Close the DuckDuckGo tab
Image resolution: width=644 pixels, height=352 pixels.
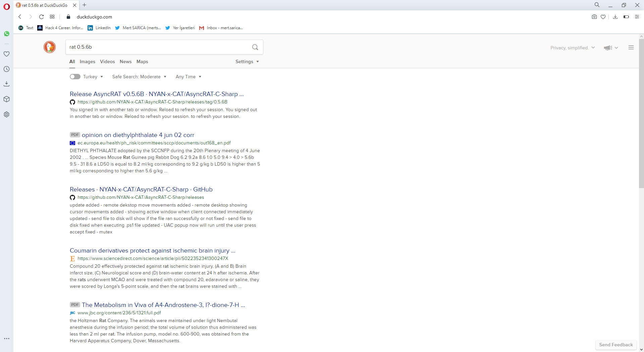(x=74, y=5)
